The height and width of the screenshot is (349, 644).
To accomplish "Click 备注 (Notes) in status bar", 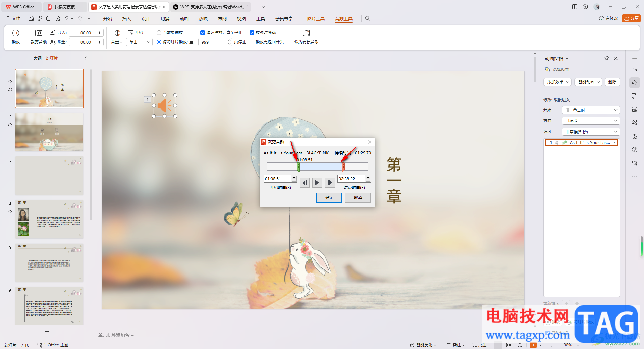I will click(455, 345).
